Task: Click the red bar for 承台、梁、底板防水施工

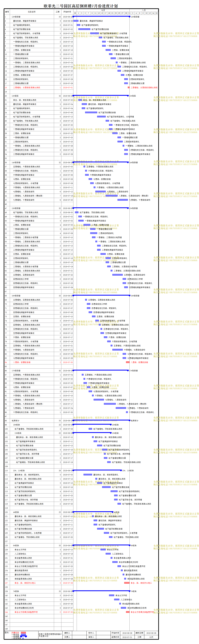Action: 127,583
